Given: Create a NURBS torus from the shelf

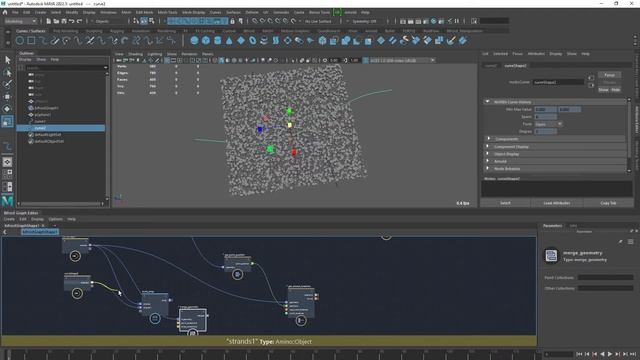Looking at the screenshot, I should [253, 40].
